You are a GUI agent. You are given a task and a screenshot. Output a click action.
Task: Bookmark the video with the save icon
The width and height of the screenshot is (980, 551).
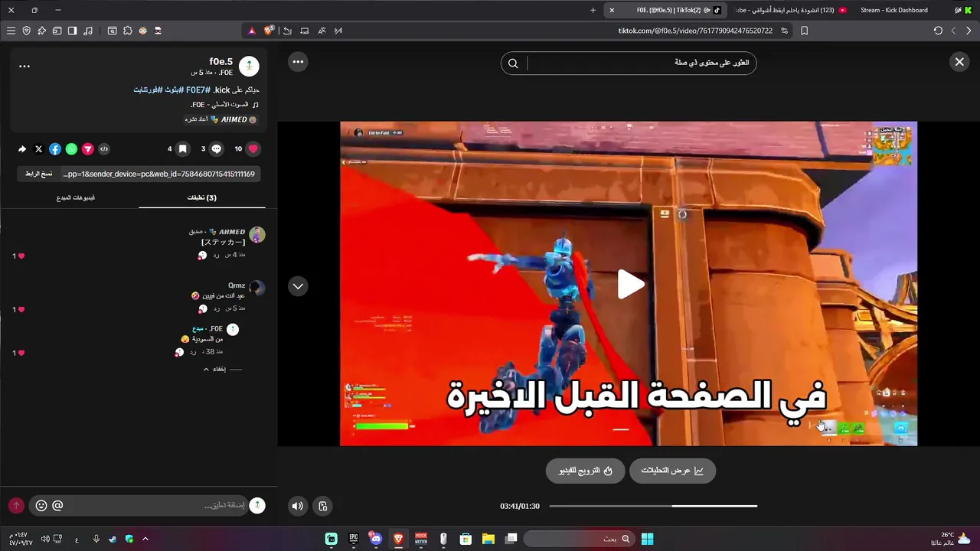pyautogui.click(x=182, y=149)
